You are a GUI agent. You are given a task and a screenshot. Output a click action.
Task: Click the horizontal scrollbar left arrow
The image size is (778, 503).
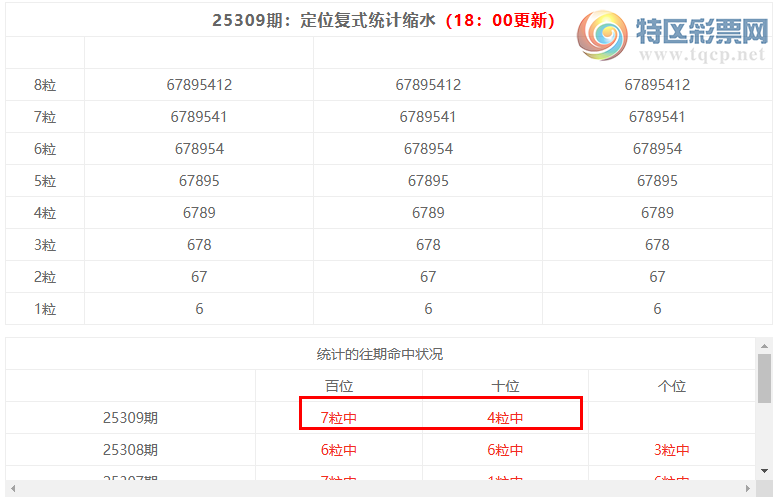13,488
